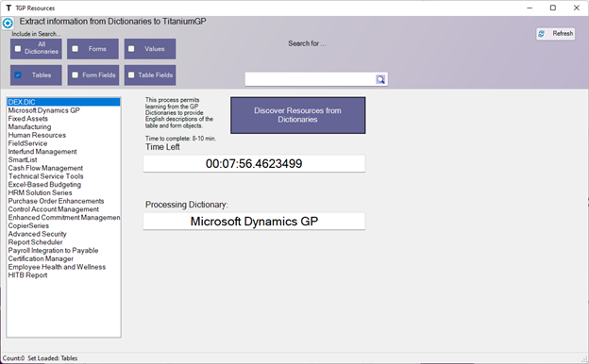589x364 pixels.
Task: Click the TGP Resources title bar logo
Action: [x=8, y=8]
